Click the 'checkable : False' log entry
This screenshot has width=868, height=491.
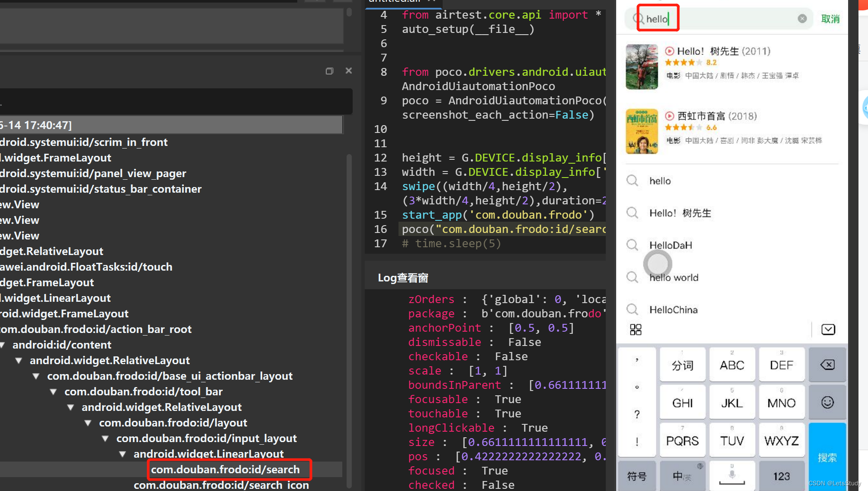pyautogui.click(x=468, y=356)
